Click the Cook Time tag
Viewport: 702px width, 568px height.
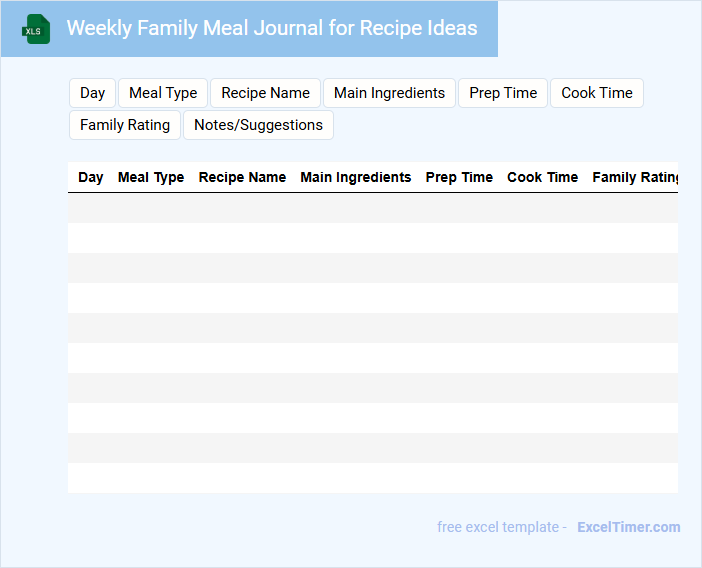pyautogui.click(x=597, y=93)
